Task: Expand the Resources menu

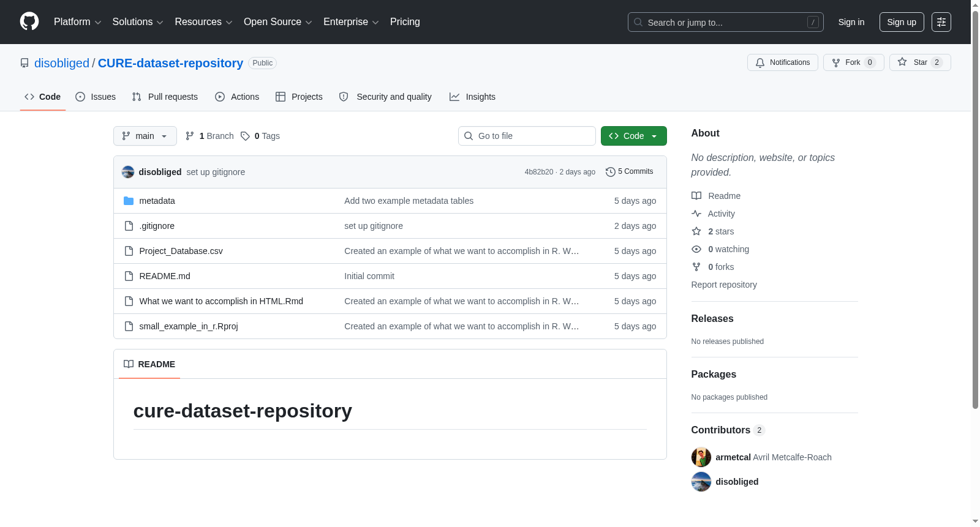Action: 203,22
